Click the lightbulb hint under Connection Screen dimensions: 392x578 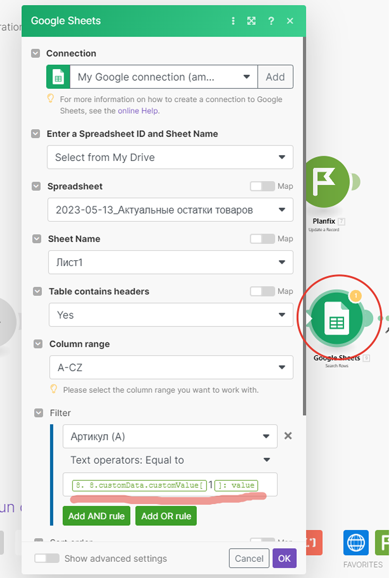[51, 99]
